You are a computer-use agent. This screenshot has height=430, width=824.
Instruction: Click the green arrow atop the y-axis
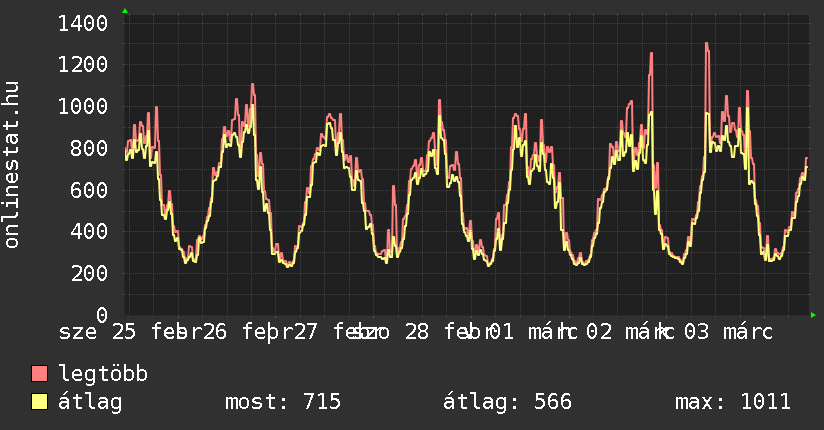click(x=125, y=11)
